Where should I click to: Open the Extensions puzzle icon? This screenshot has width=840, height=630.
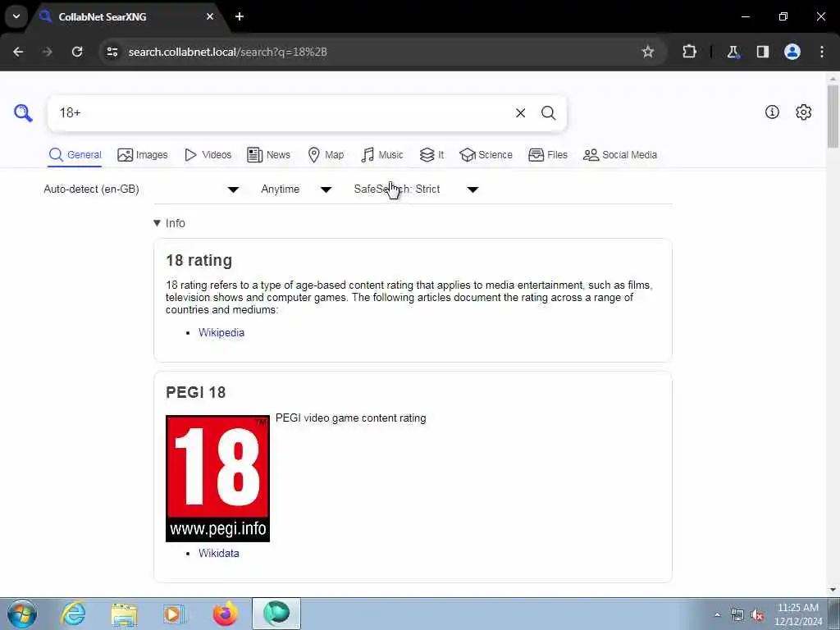click(x=689, y=52)
